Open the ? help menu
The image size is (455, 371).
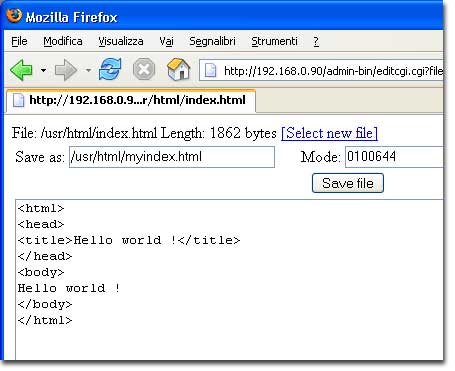tap(316, 41)
